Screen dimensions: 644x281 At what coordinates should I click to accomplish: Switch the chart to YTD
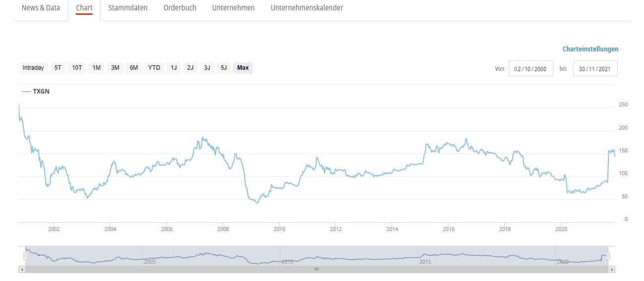[154, 68]
